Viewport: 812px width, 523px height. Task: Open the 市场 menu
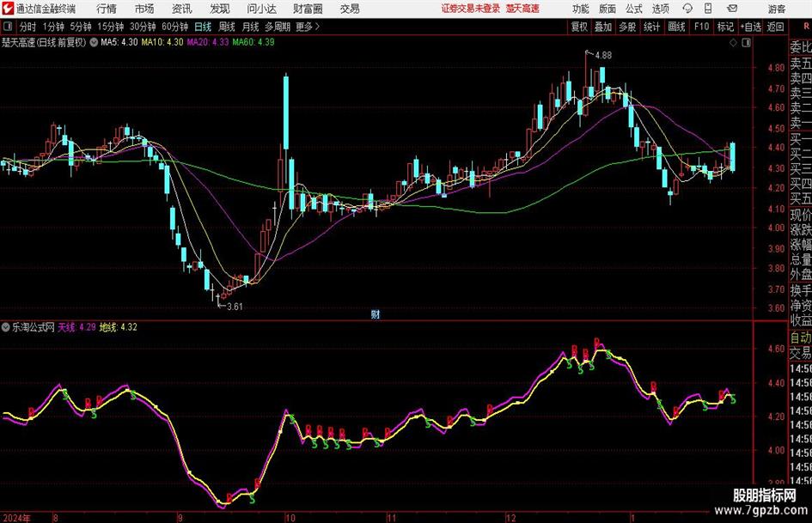pos(144,9)
